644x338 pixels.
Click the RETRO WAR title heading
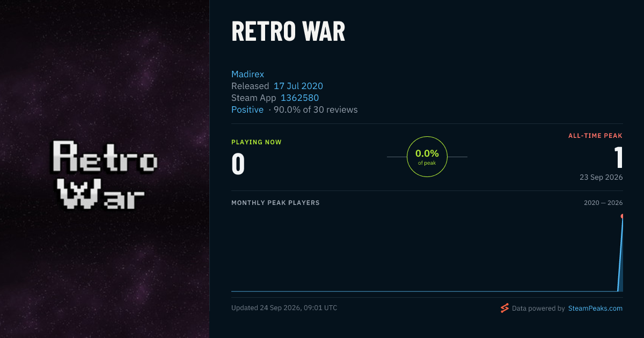[288, 32]
